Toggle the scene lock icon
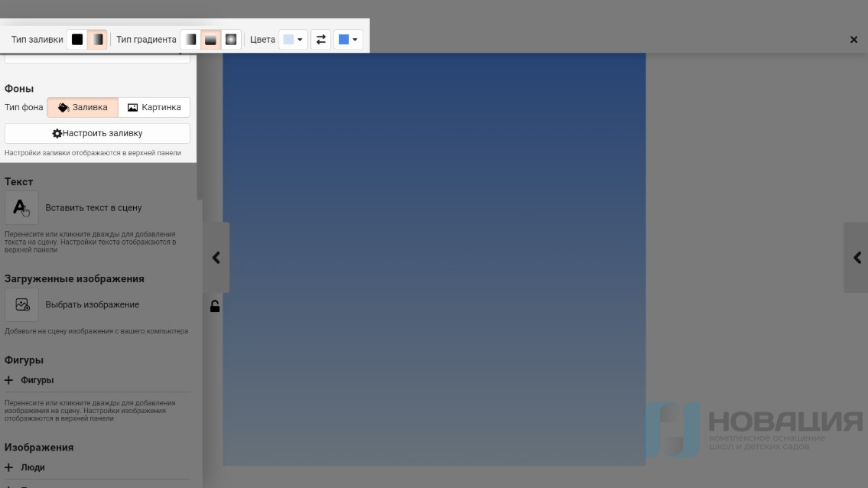This screenshot has width=868, height=488. point(215,307)
